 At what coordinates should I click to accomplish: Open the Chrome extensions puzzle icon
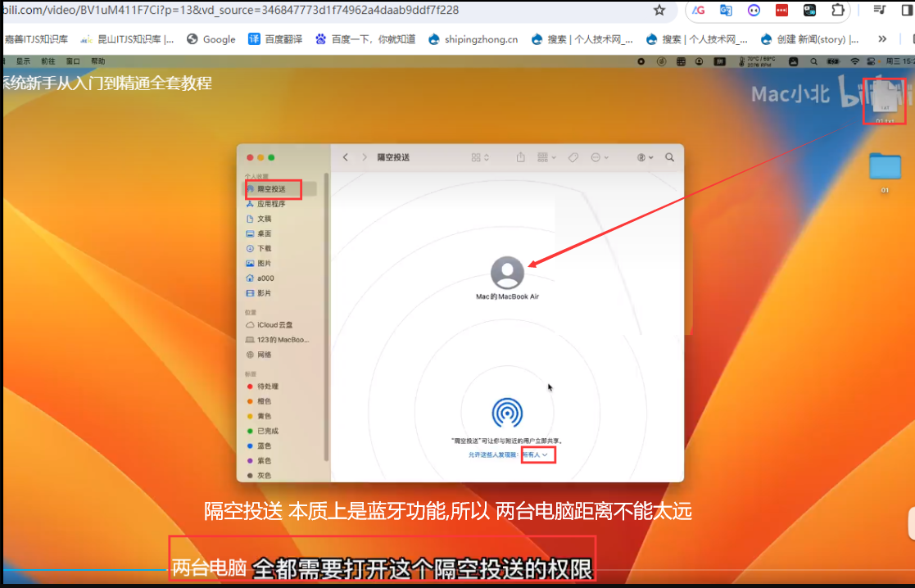[x=838, y=10]
